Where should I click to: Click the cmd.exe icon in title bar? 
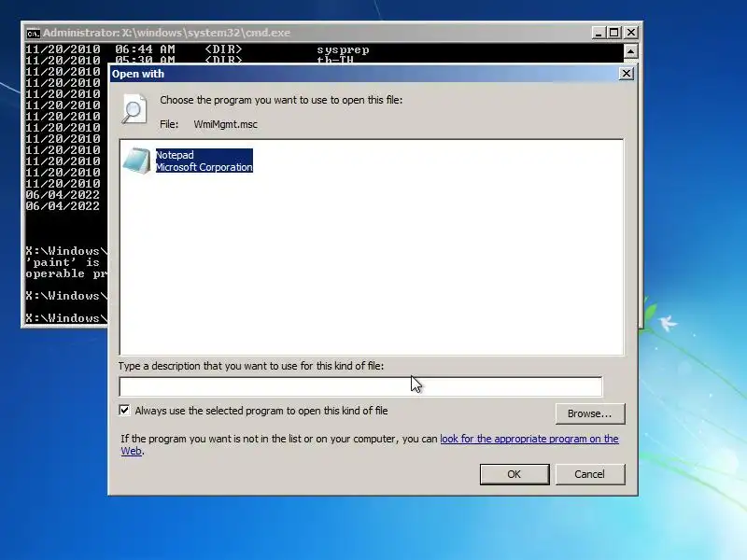tap(33, 34)
